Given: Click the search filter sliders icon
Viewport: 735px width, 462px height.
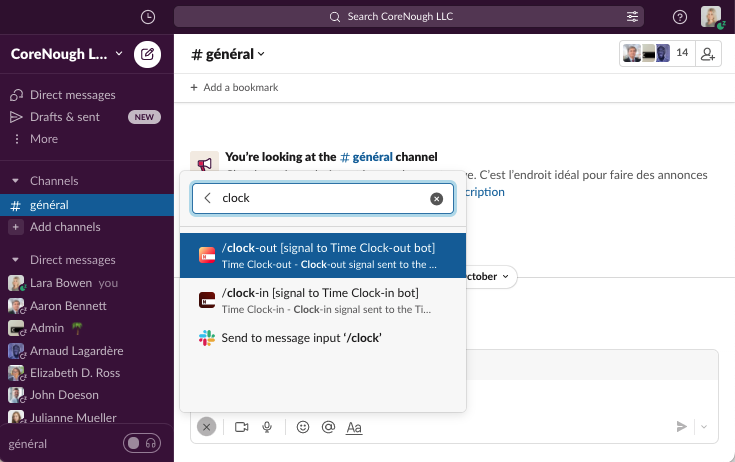Looking at the screenshot, I should coord(632,17).
